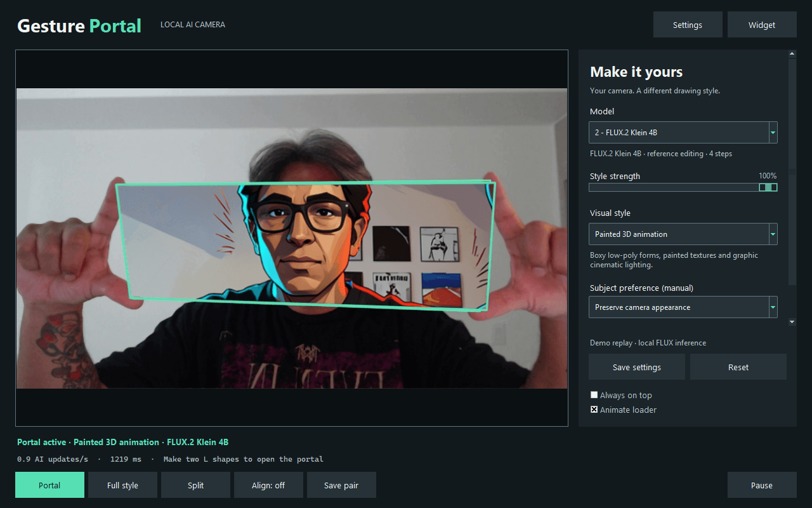Click the 'LOCAL AI CAMERA' subtitle
Viewport: 812px width, 508px height.
(193, 25)
